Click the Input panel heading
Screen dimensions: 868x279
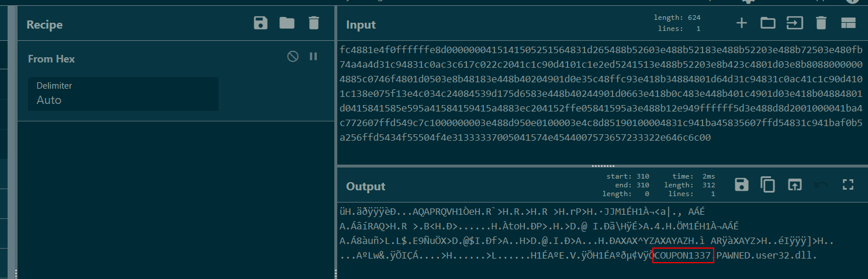click(361, 25)
